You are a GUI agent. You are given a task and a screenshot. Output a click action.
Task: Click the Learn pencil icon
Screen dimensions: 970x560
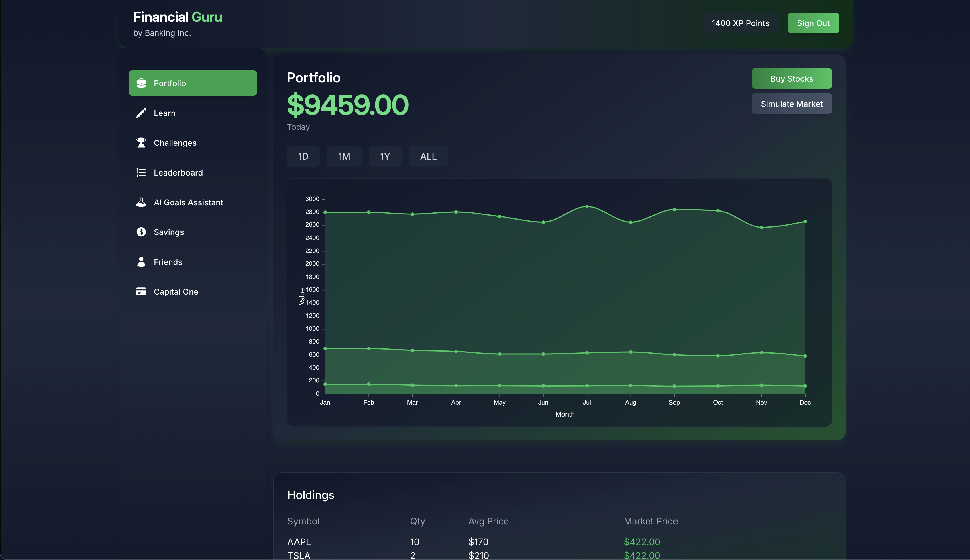[141, 113]
